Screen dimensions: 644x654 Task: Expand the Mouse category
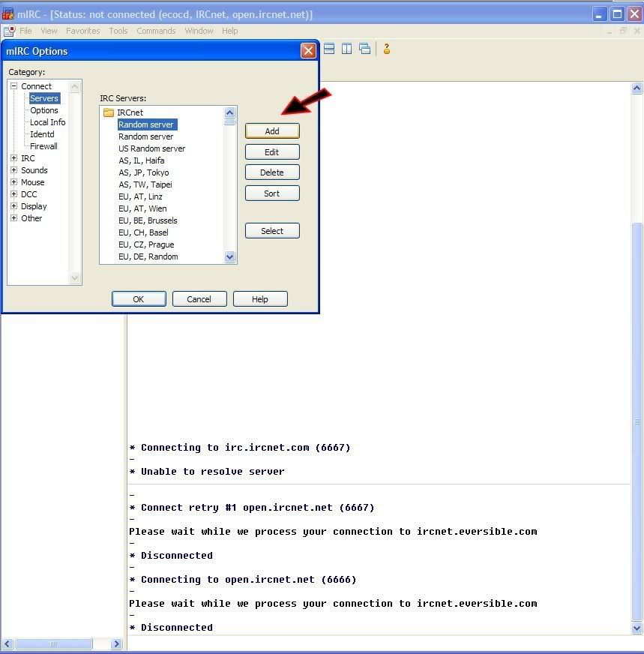tap(13, 182)
